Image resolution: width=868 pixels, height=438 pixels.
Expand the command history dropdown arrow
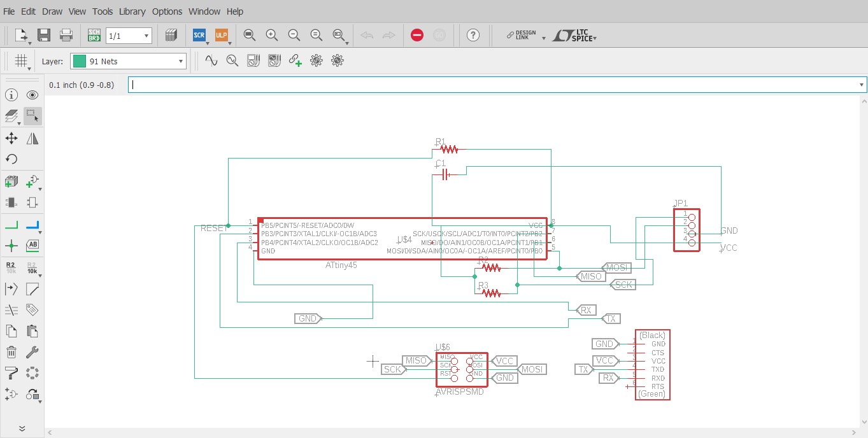pos(862,85)
